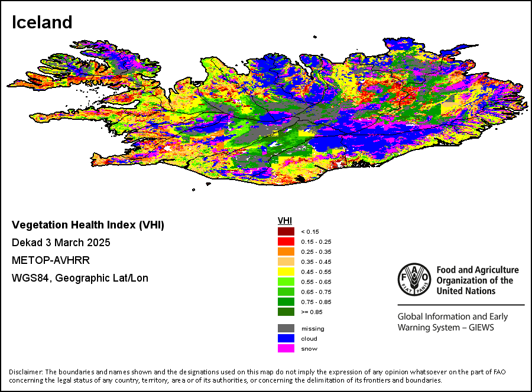Select the blue 'cloud' legend swatch

(x=286, y=338)
